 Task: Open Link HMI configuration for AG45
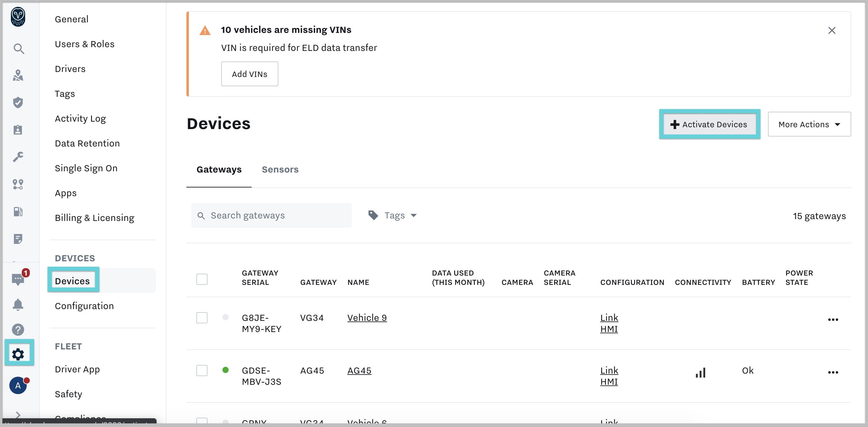pyautogui.click(x=609, y=376)
